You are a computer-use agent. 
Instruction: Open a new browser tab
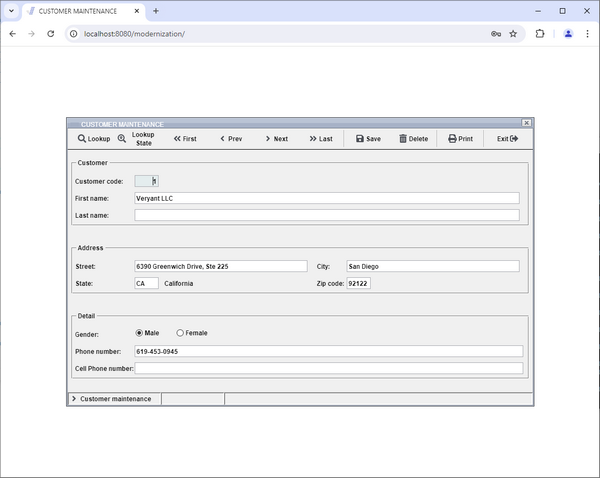[x=156, y=10]
